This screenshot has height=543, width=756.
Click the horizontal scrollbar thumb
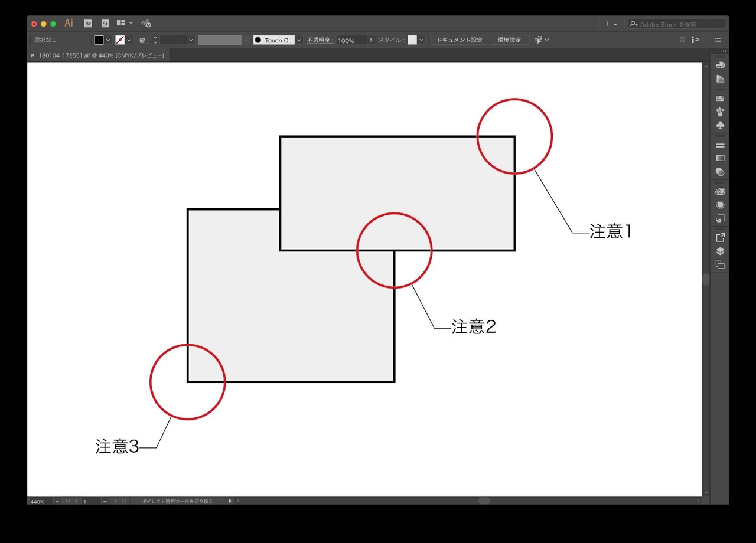484,501
